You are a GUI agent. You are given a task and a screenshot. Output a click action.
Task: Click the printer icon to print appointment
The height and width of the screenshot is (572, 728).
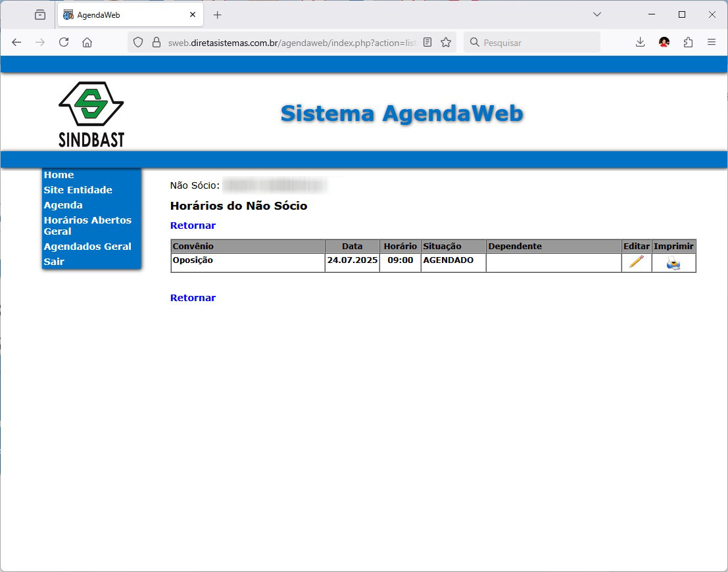[673, 263]
